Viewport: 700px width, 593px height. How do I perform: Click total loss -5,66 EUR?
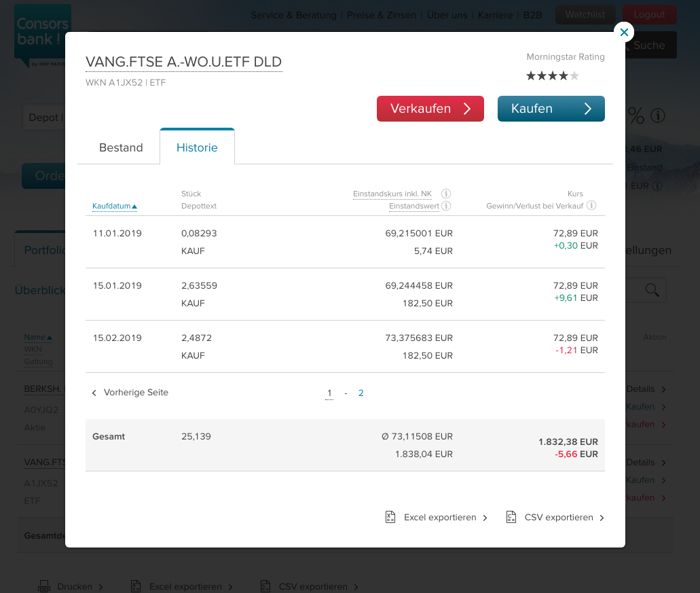click(576, 454)
